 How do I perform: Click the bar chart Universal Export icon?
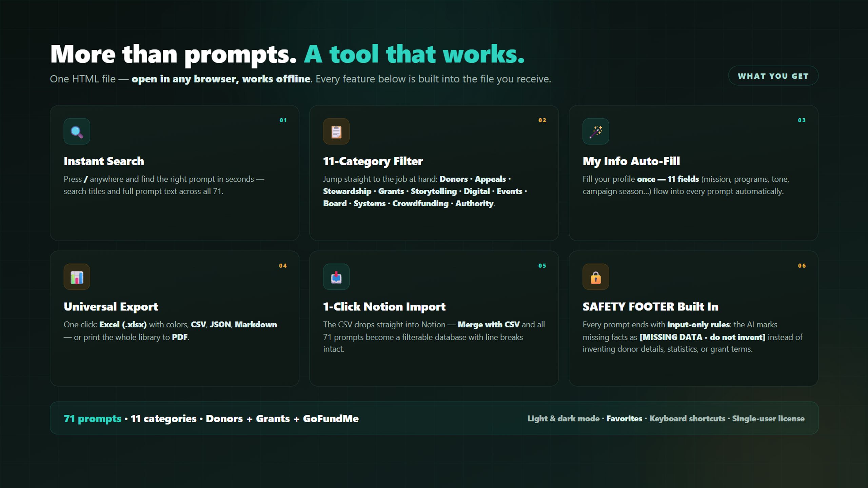(77, 277)
